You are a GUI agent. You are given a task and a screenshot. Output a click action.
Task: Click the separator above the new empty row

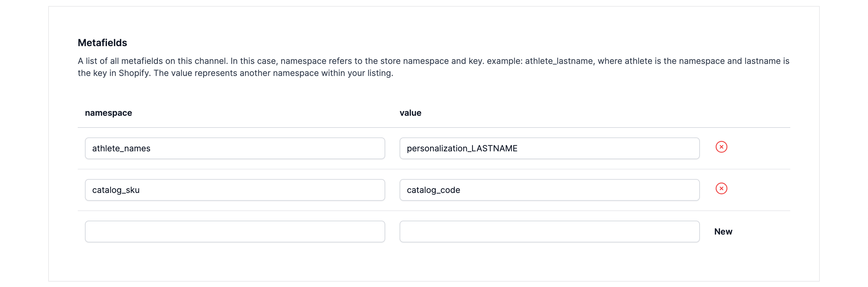[433, 211]
